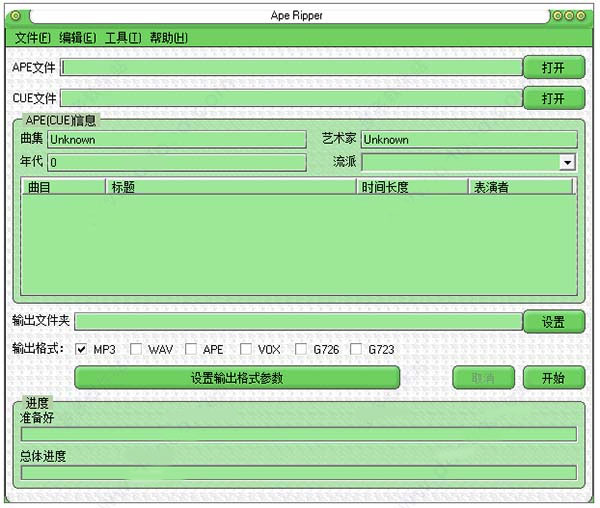Open the 工具(T) menu
Viewport: 600px width, 508px height.
(123, 38)
